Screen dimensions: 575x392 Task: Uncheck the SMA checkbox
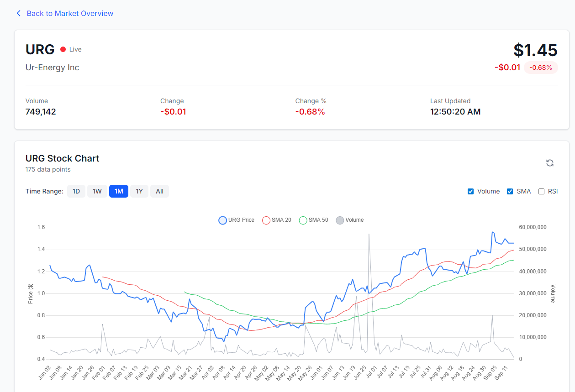click(510, 191)
